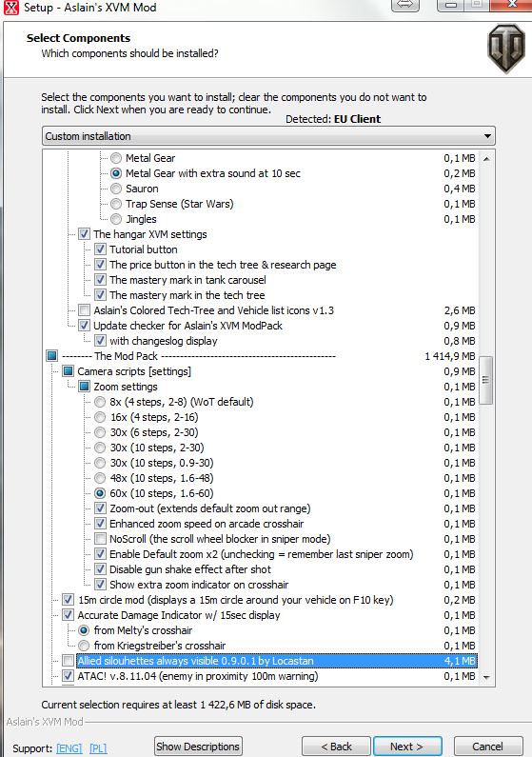Toggle Zoom-out extended range checkbox
The image size is (532, 757).
pyautogui.click(x=100, y=508)
